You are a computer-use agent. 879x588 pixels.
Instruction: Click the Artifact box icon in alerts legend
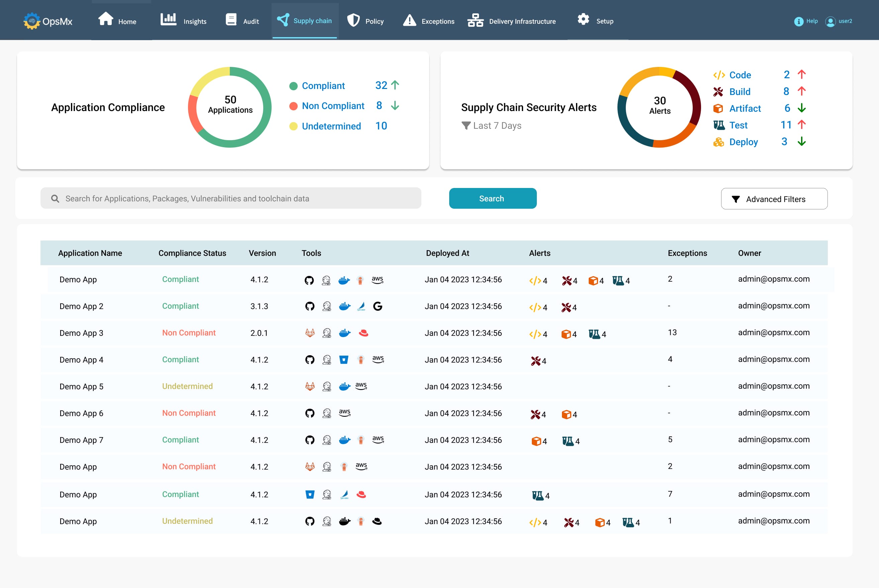coord(718,108)
